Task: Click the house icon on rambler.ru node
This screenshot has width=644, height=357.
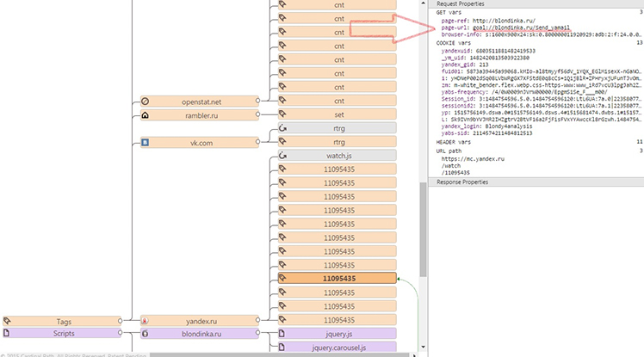Action: tap(146, 114)
